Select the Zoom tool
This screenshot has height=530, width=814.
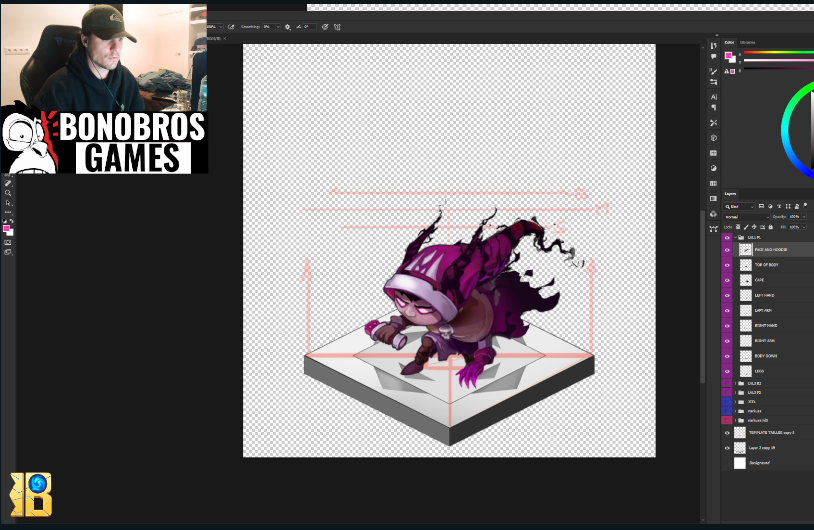click(8, 193)
